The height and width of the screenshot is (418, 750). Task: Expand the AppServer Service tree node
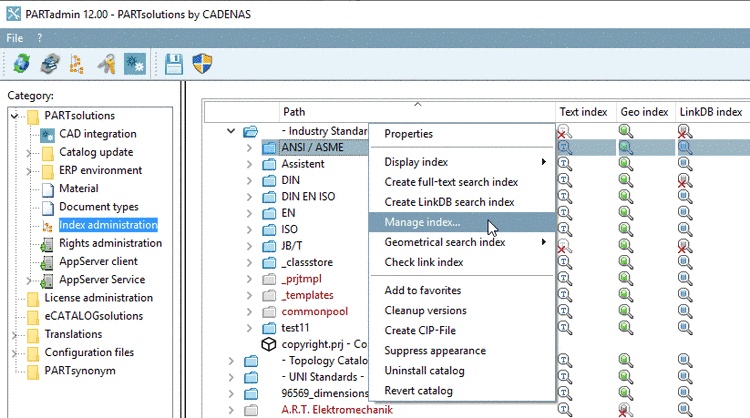(x=29, y=280)
